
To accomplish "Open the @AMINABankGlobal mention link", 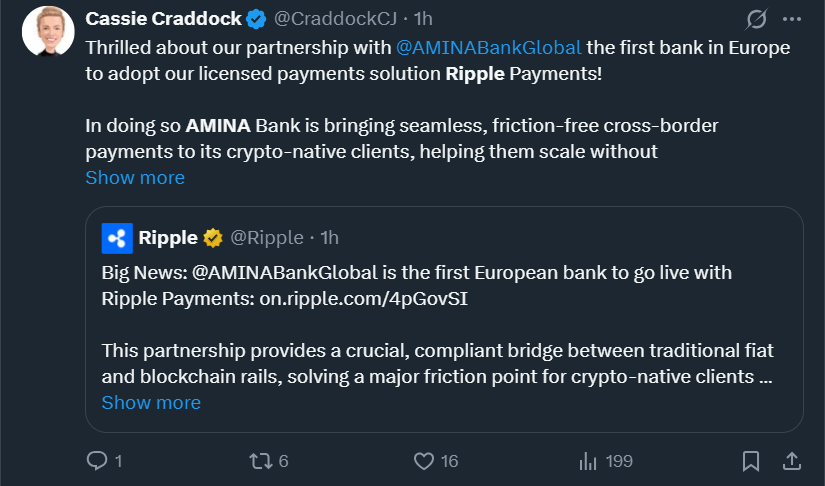I will pyautogui.click(x=489, y=48).
